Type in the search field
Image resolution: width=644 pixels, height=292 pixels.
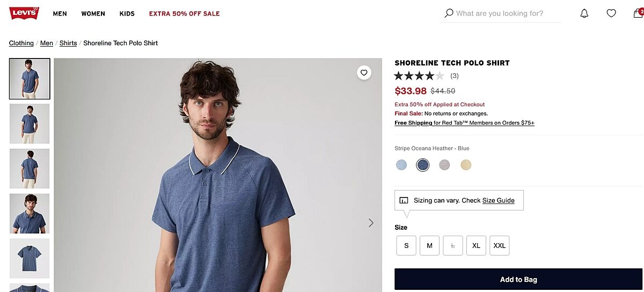(x=504, y=13)
